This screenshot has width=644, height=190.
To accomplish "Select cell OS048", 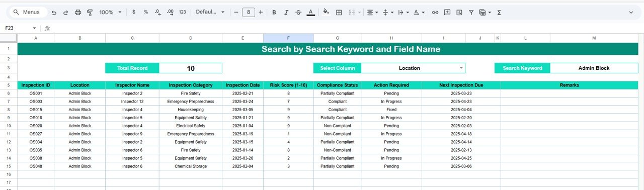I will (36, 166).
